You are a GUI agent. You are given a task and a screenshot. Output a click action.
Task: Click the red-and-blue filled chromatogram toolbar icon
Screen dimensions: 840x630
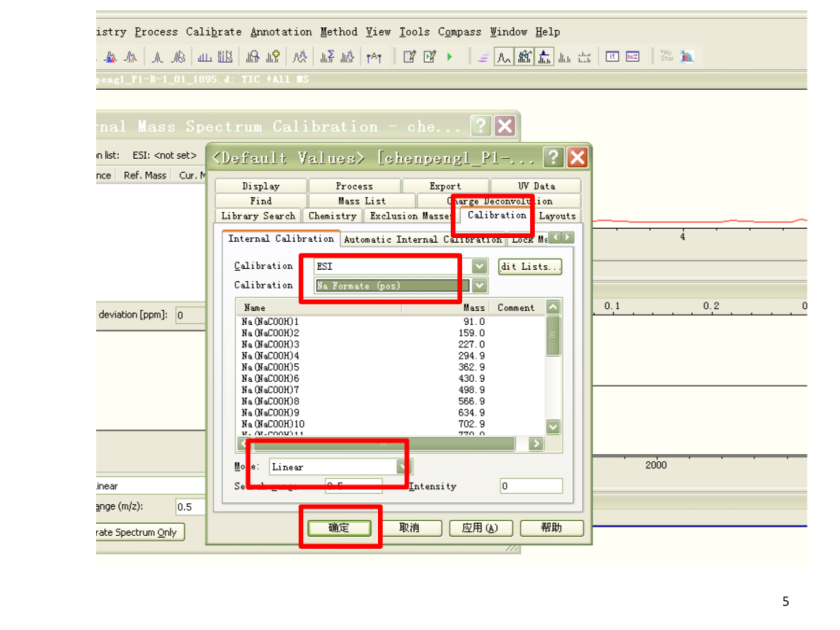pos(110,57)
